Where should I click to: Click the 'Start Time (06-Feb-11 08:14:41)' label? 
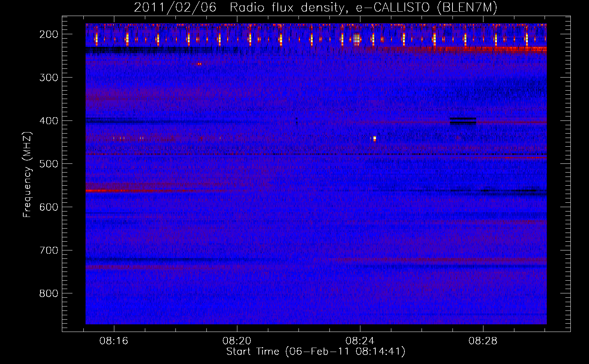[316, 352]
